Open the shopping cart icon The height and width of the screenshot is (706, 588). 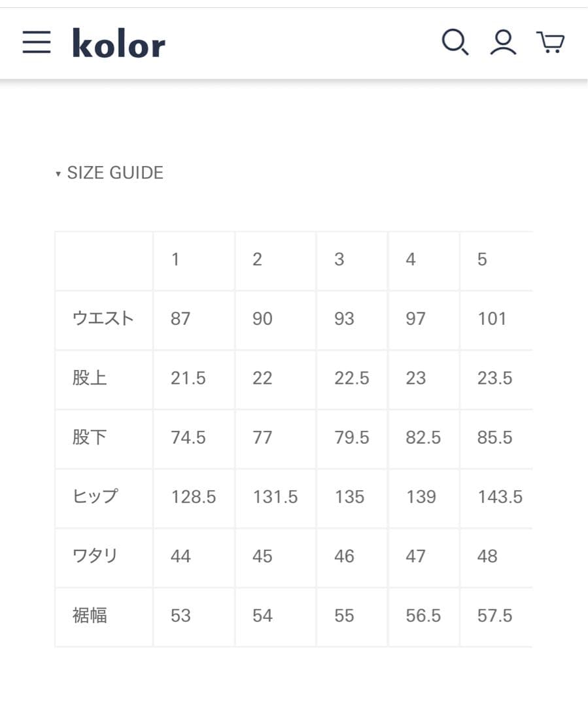click(551, 42)
